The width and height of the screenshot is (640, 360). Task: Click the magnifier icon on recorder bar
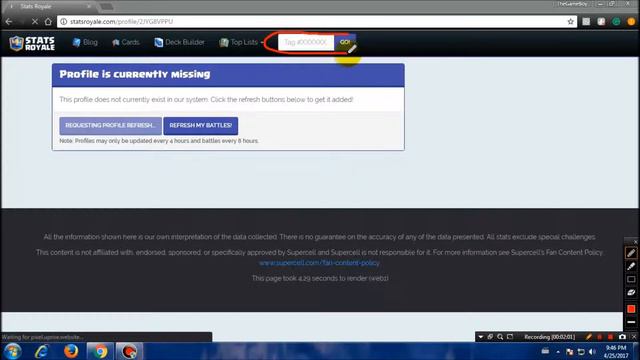point(500,337)
